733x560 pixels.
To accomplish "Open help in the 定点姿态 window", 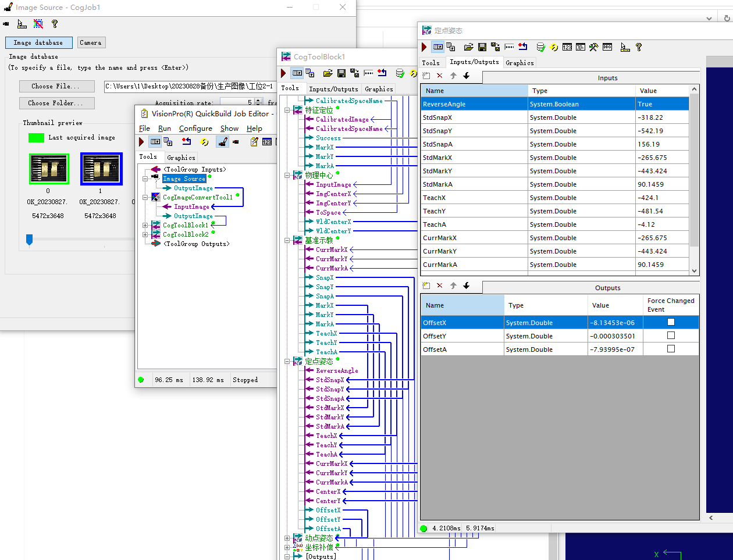I will 638,47.
